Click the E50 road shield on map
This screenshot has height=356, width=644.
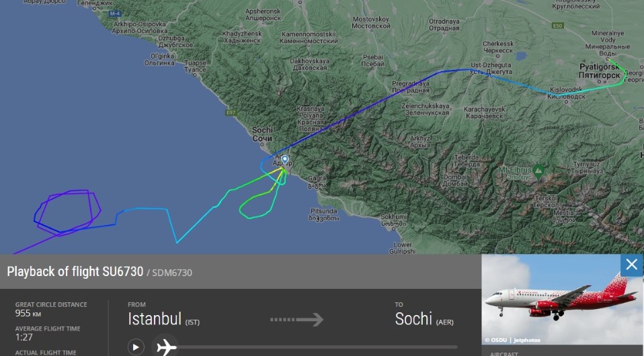tap(557, 26)
